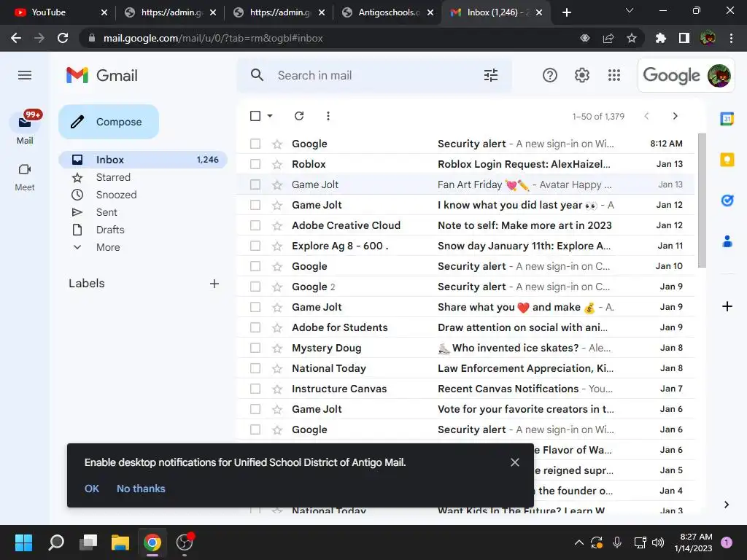747x560 pixels.
Task: Open the Mail section in side rail
Action: coord(25,128)
